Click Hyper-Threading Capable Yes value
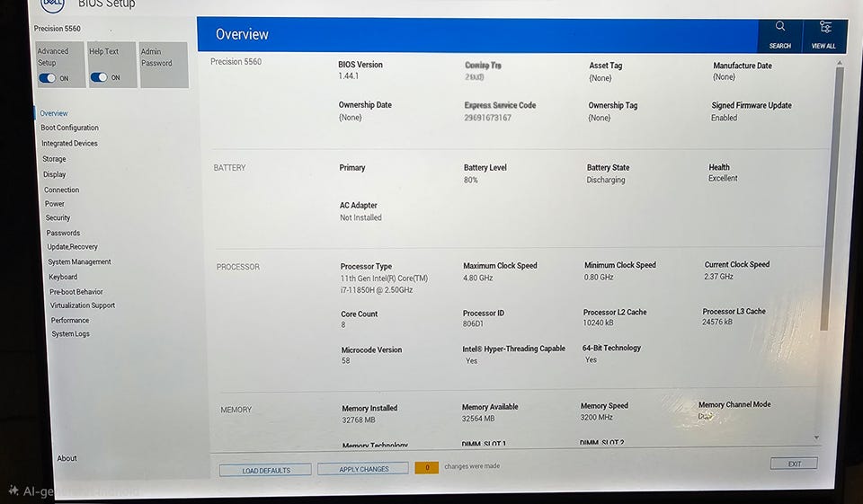 (472, 361)
